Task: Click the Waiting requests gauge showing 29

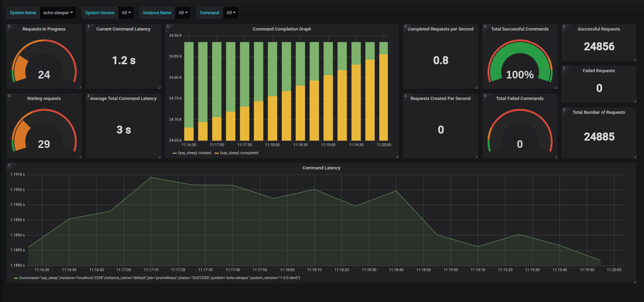Action: (x=44, y=131)
